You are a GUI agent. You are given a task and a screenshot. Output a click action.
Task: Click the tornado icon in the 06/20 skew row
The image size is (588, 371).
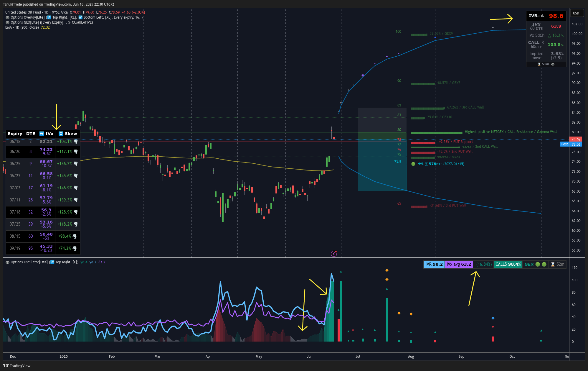point(76,152)
